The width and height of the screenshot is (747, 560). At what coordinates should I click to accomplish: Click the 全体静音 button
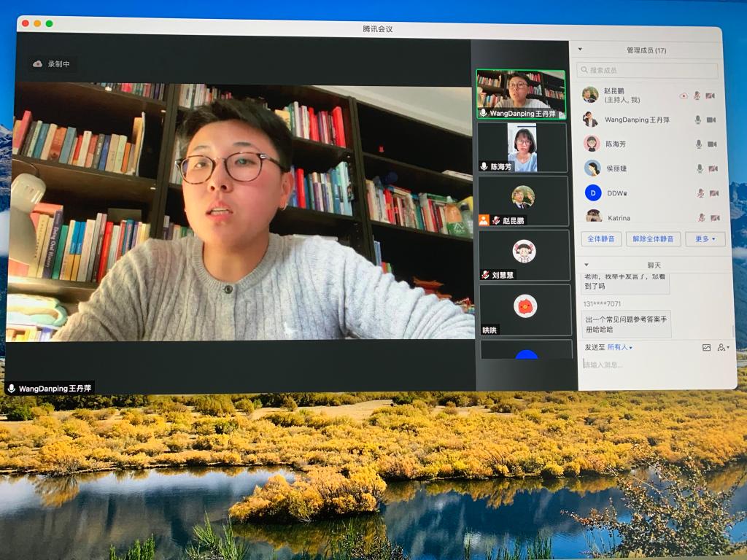pyautogui.click(x=601, y=239)
